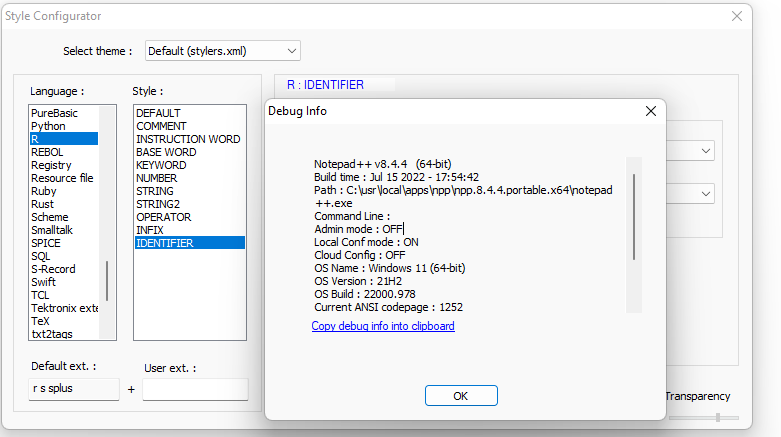Select Resource file language
Viewport: 781px width, 437px height.
coord(62,178)
